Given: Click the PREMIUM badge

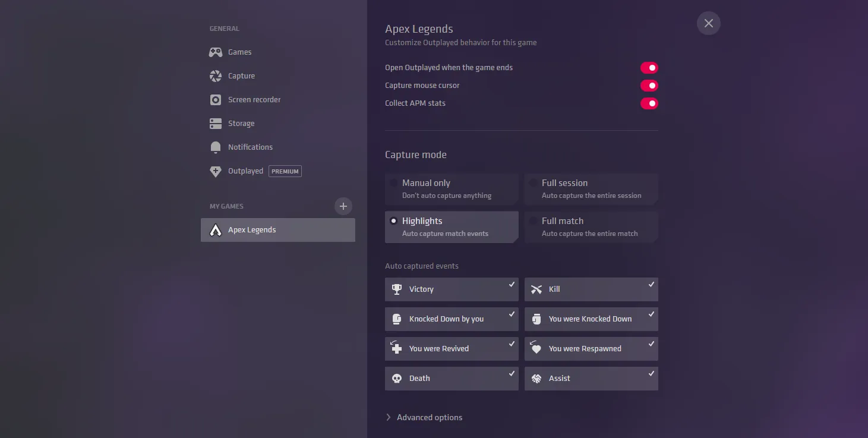Looking at the screenshot, I should coord(285,171).
